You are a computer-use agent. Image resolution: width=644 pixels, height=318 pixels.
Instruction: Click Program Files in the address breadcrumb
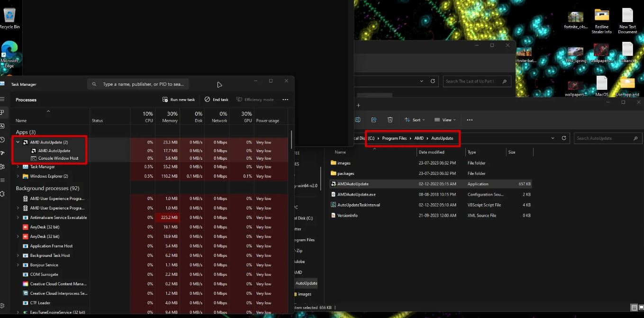click(394, 138)
